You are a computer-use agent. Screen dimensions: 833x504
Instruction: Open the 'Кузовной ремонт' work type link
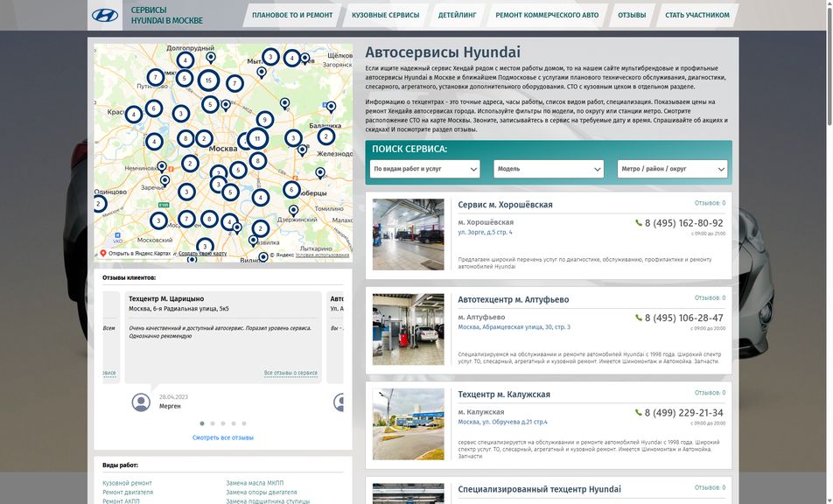(x=127, y=483)
